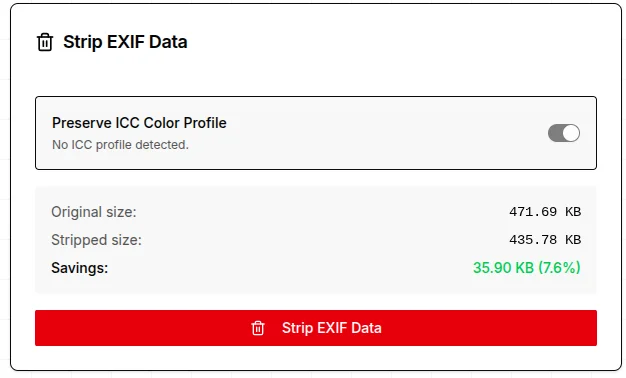Click the (7.6%) savings percentage

[559, 268]
